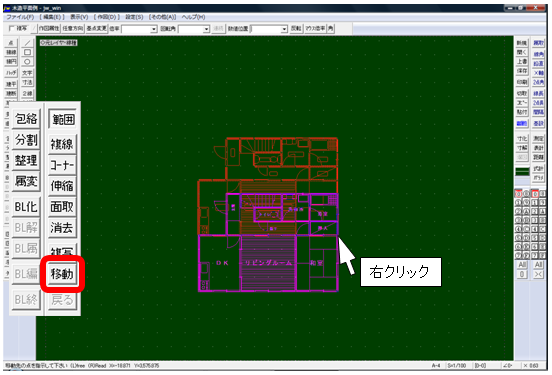Toggle the 複写 copy checkbox
Viewport: 552px width, 375px height.
pos(12,28)
